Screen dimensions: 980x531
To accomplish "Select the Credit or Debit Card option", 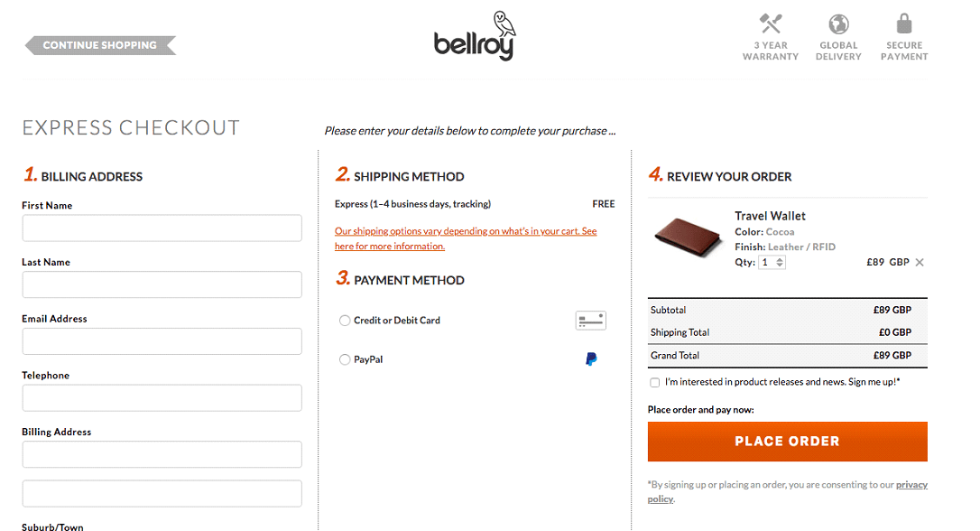I will pyautogui.click(x=345, y=321).
